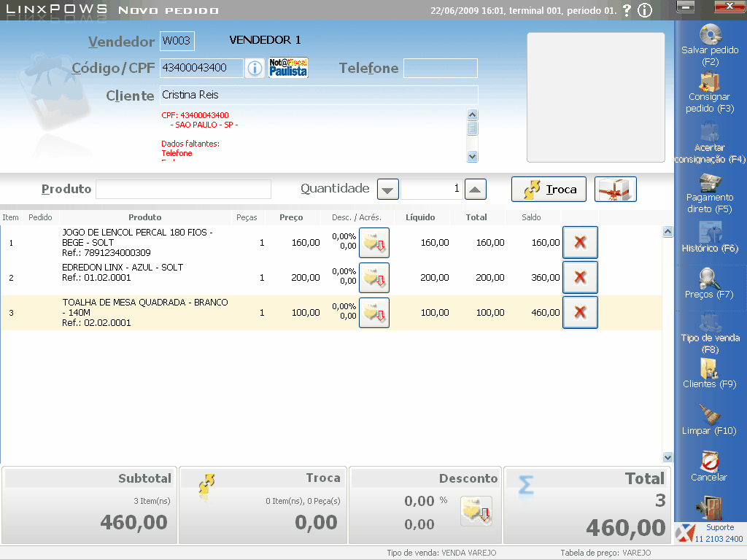Click the Quantidade field
The image size is (747, 560).
[x=432, y=189]
